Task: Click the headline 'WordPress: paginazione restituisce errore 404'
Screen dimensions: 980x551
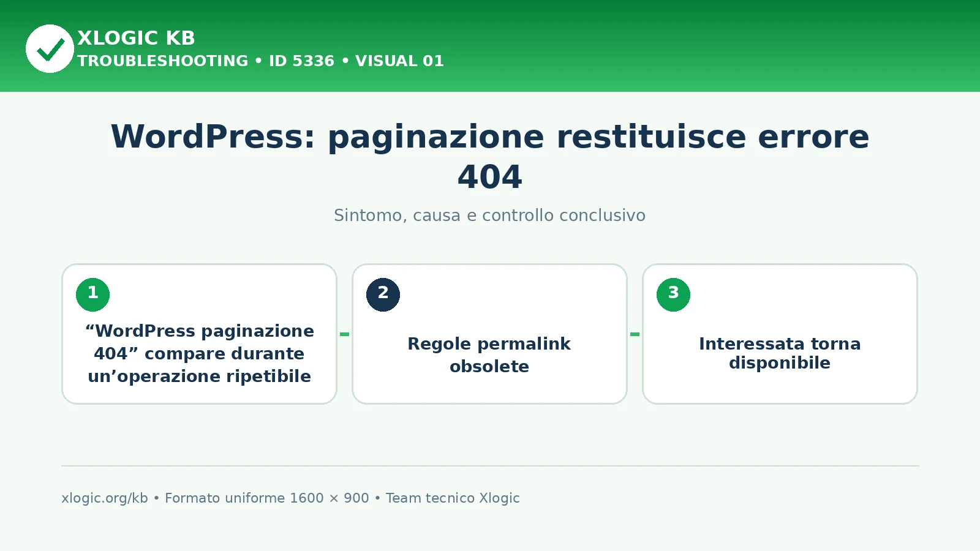Action: (490, 156)
